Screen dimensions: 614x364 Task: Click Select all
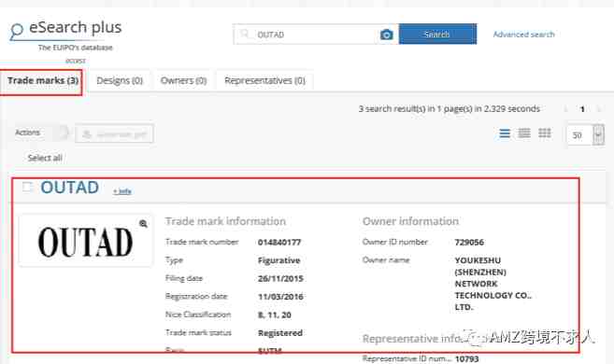click(x=45, y=158)
